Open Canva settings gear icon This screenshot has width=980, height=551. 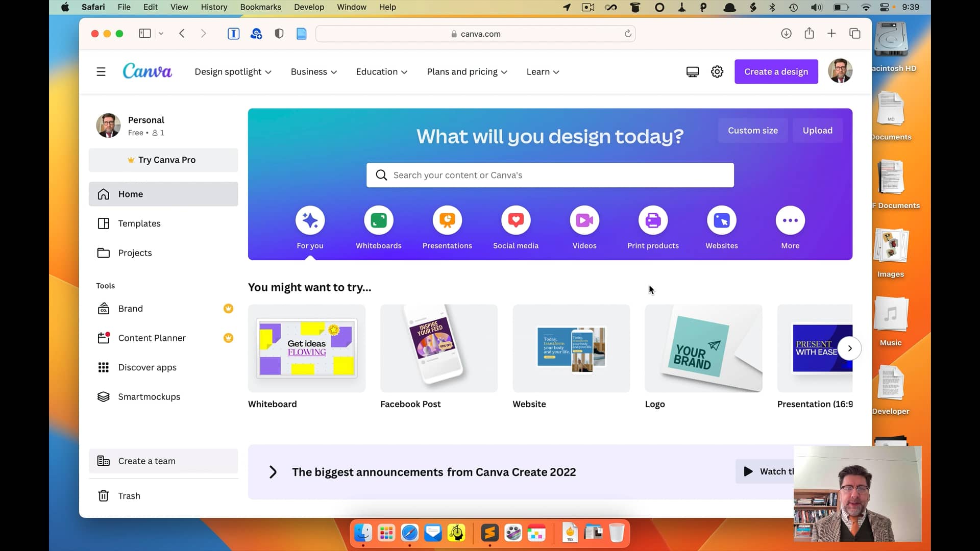click(x=717, y=71)
